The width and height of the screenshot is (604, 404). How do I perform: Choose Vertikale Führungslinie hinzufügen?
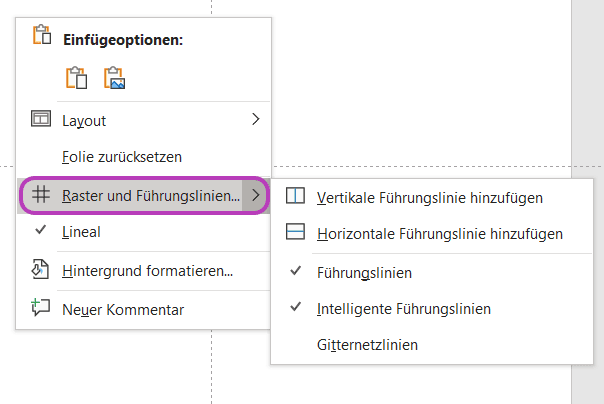pyautogui.click(x=432, y=198)
